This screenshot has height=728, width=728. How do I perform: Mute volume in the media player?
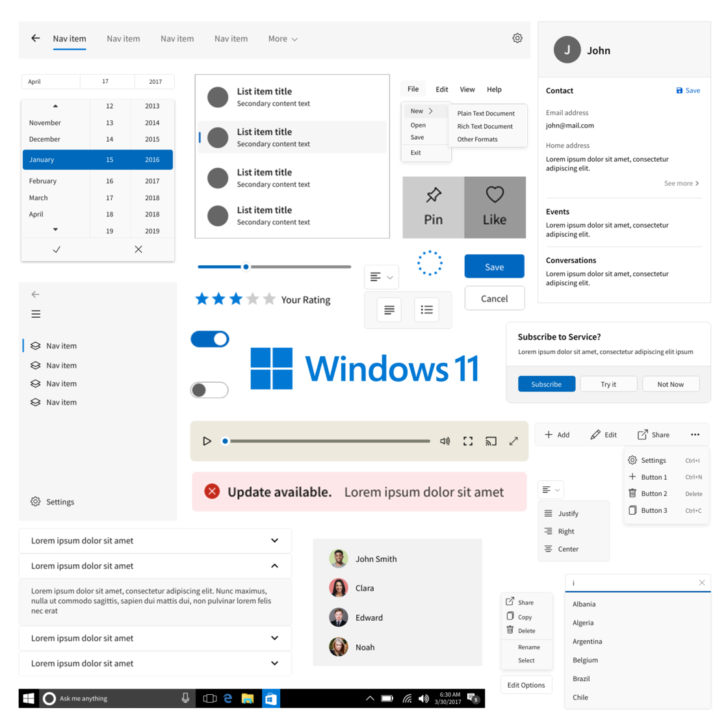pyautogui.click(x=445, y=441)
